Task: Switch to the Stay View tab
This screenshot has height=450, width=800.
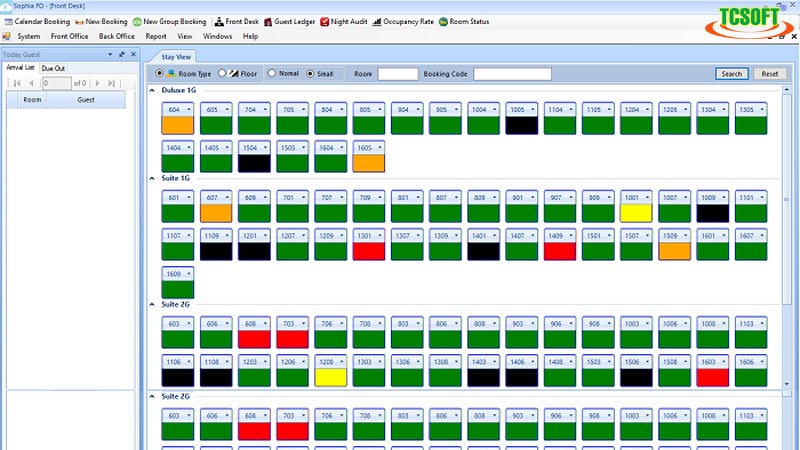Action: (x=176, y=57)
